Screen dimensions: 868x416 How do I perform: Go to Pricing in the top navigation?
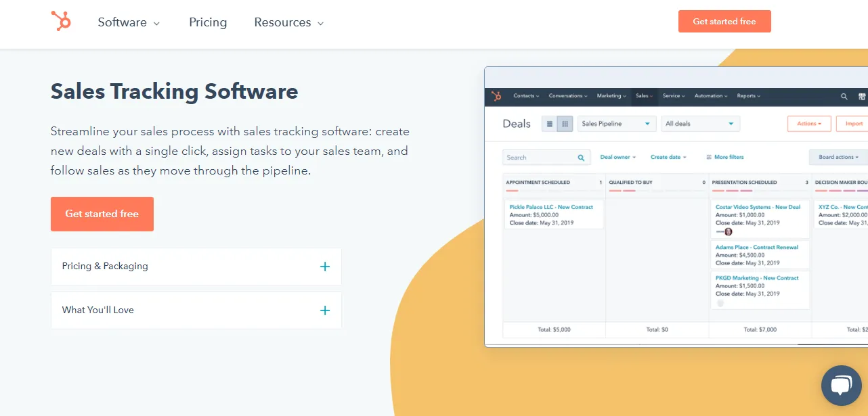208,22
